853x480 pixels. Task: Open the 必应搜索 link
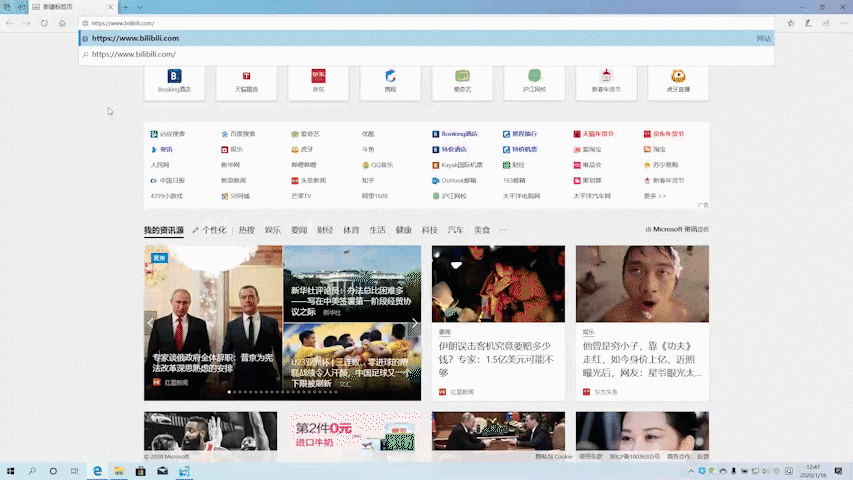[x=168, y=134]
